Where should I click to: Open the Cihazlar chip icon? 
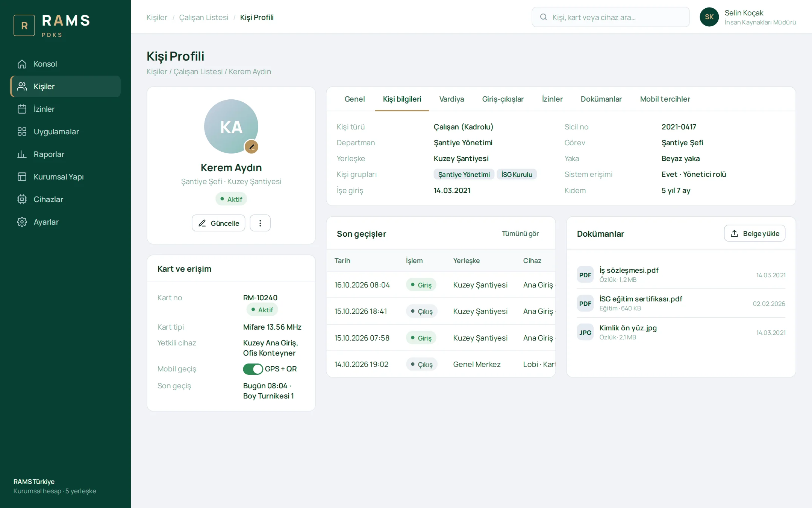pos(22,199)
